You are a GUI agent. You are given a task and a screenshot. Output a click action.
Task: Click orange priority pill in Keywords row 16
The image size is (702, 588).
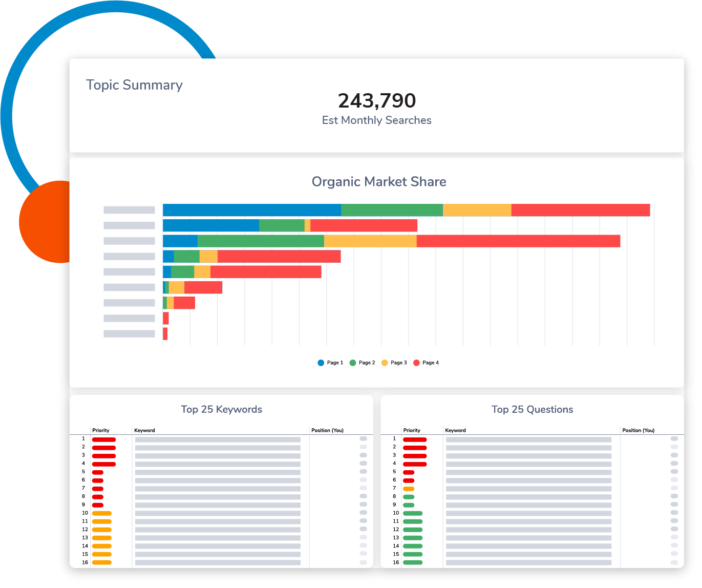pos(102,562)
